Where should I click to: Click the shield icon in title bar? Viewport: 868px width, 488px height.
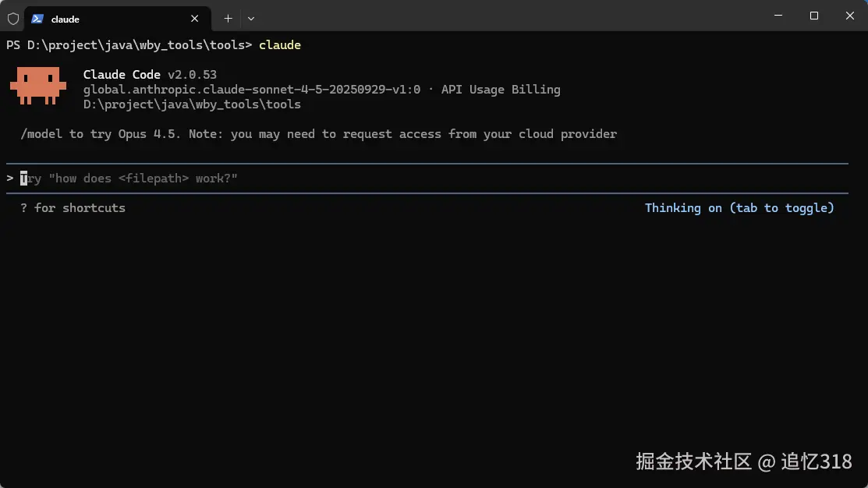coord(13,18)
